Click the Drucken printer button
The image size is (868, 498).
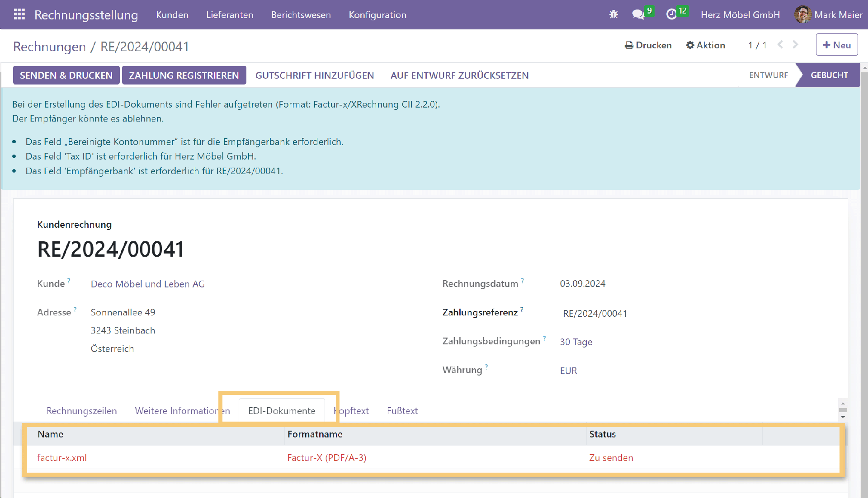pyautogui.click(x=648, y=45)
